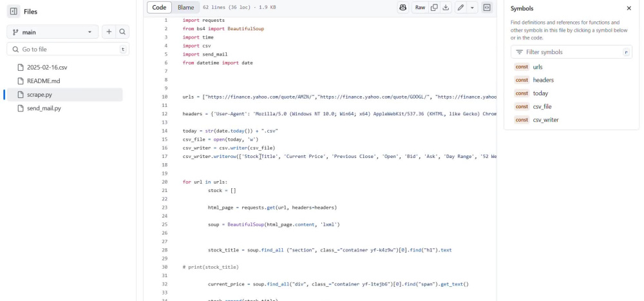The image size is (644, 301).
Task: Close the Symbols panel
Action: [x=629, y=8]
